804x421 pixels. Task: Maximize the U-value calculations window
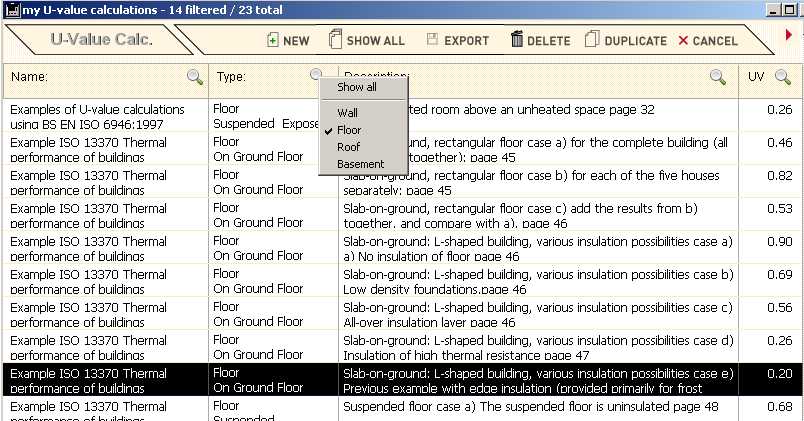tap(790, 10)
